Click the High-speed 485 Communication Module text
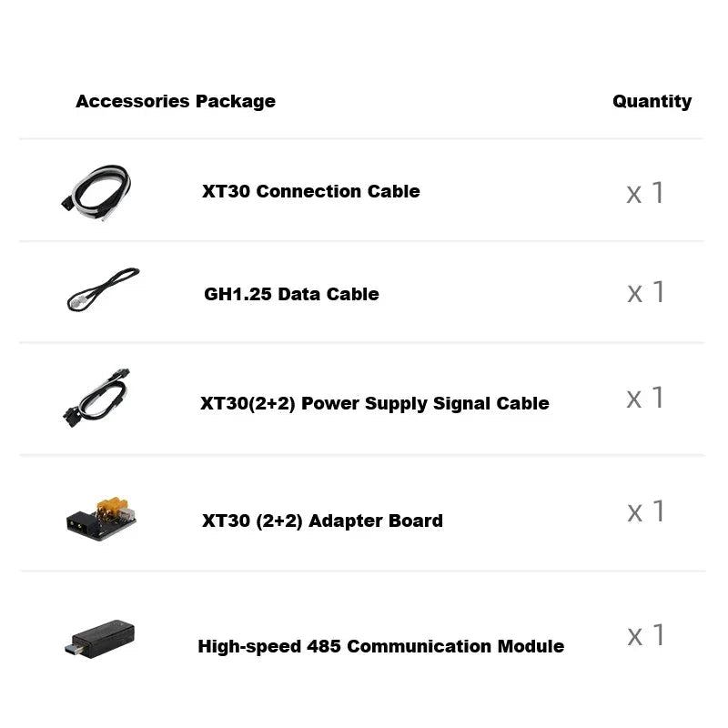 point(380,646)
